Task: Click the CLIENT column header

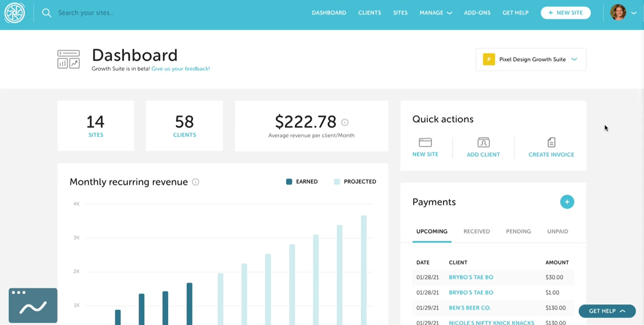Action: click(458, 262)
